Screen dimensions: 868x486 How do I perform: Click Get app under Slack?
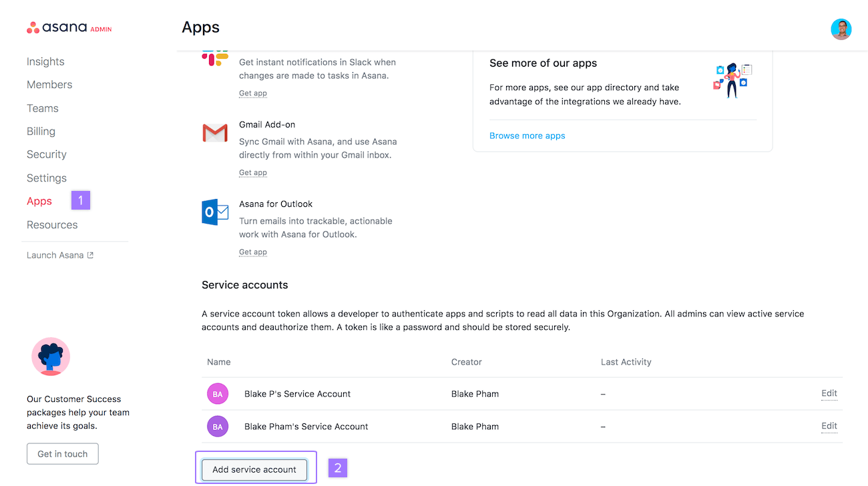pos(253,93)
